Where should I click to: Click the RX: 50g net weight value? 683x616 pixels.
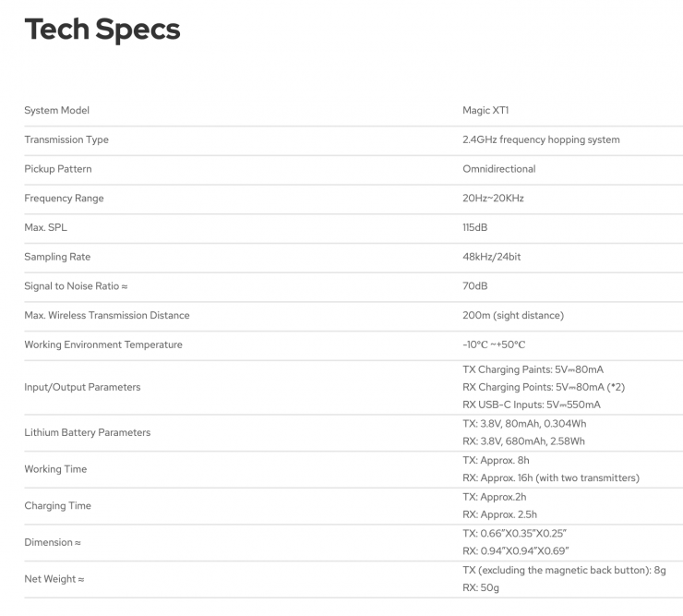point(483,587)
